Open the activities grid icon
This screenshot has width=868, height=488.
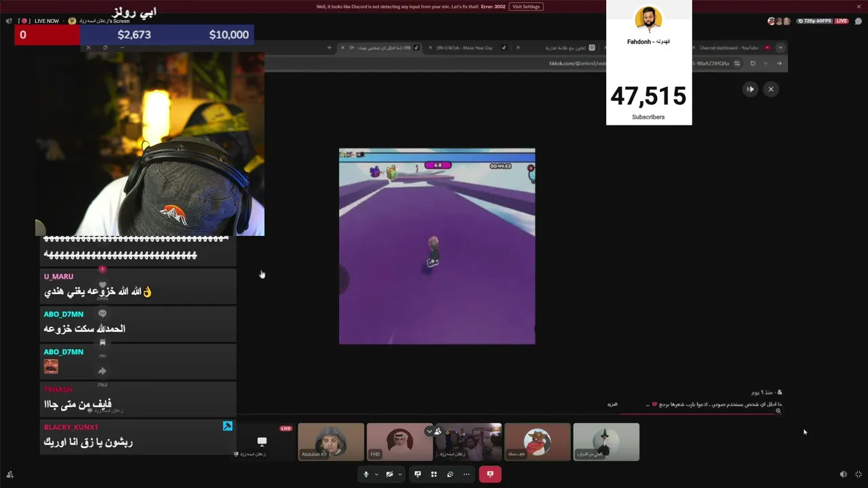[434, 474]
